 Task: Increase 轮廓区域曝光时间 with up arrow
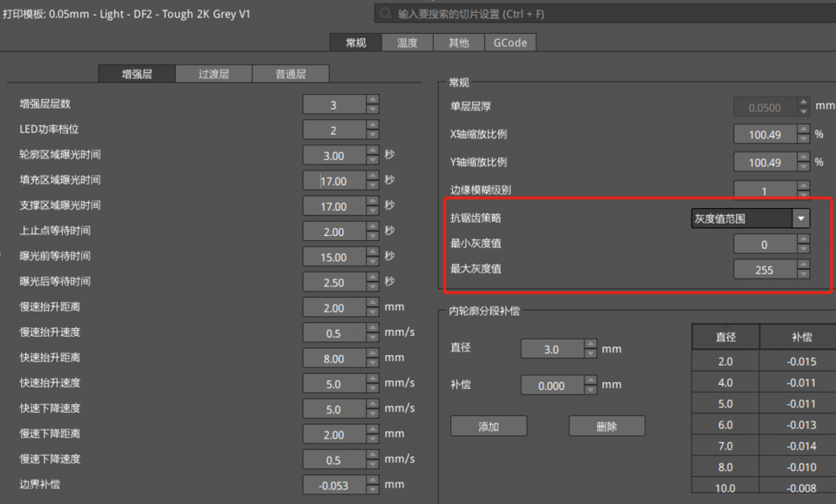click(x=373, y=151)
